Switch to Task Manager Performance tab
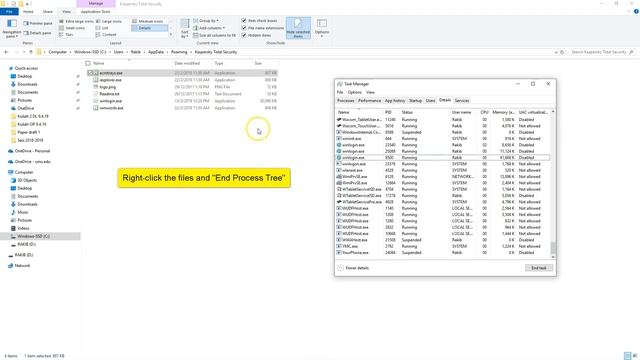This screenshot has width=640, height=360. [369, 100]
